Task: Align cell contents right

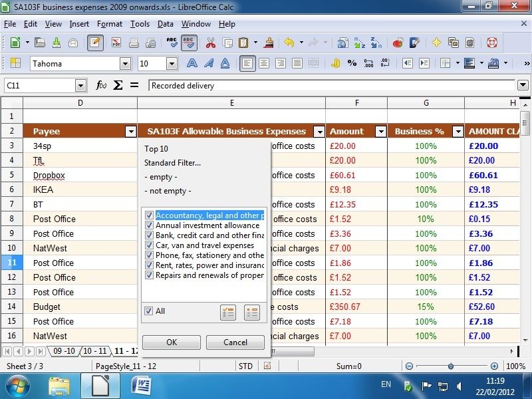Action: click(x=281, y=63)
